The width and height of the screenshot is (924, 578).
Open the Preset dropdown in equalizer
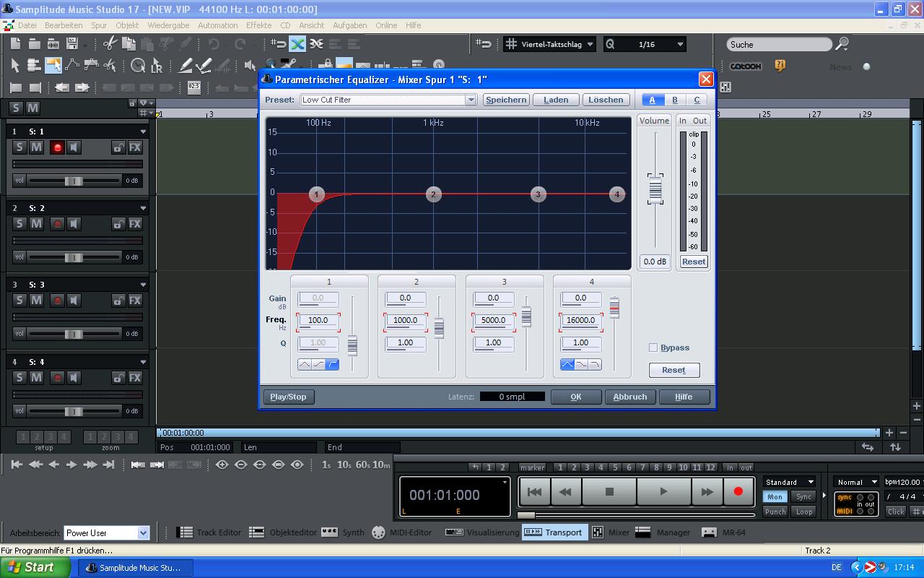coord(471,100)
